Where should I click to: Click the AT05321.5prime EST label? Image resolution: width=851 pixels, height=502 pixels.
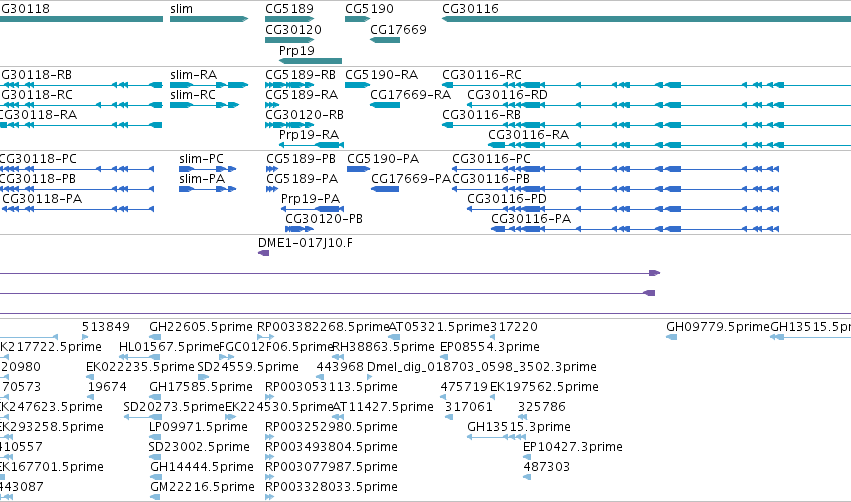click(x=440, y=327)
